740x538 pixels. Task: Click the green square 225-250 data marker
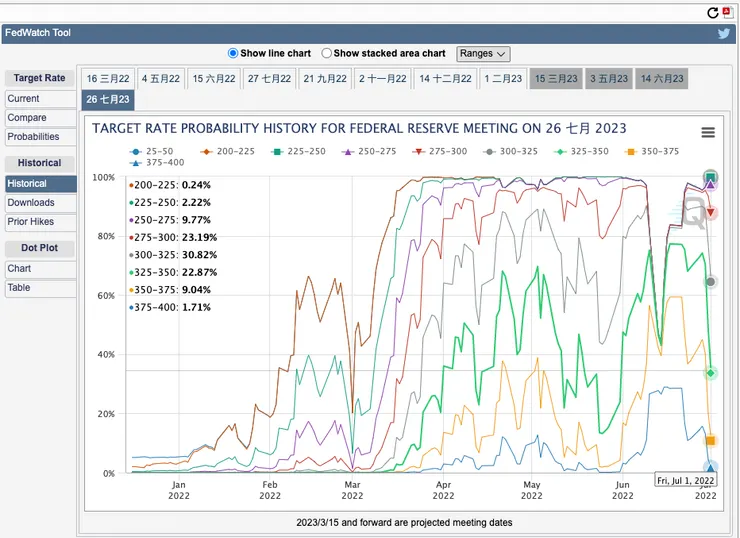click(x=710, y=177)
